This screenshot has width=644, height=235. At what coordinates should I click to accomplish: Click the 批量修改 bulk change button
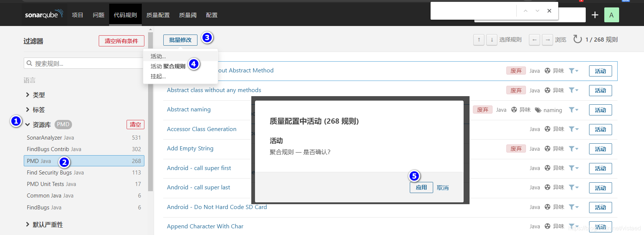[x=180, y=40]
